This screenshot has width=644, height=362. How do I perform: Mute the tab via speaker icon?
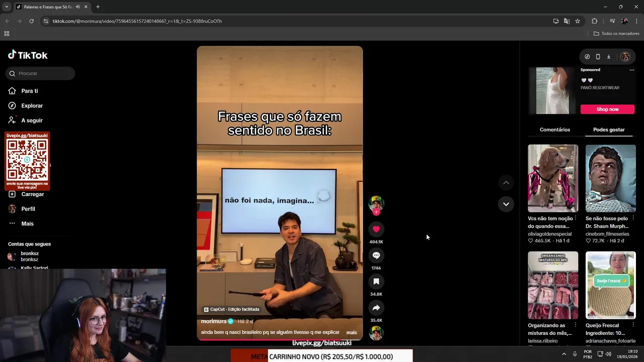point(77,7)
